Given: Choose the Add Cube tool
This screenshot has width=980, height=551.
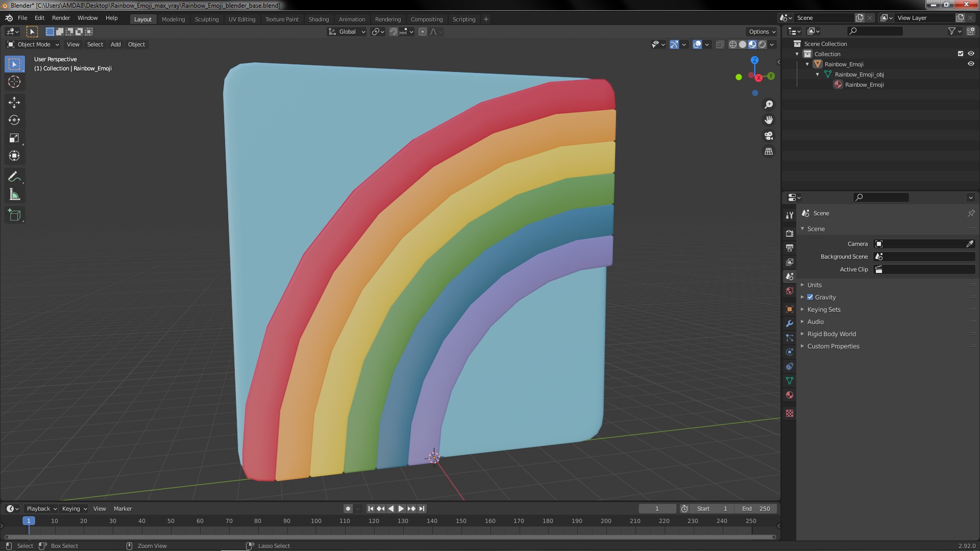Looking at the screenshot, I should coord(14,215).
